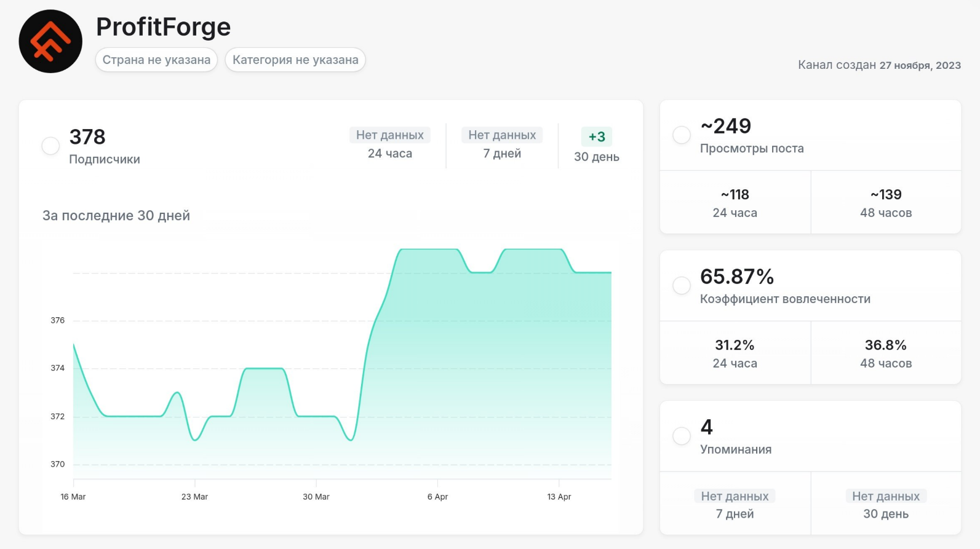The height and width of the screenshot is (549, 980).
Task: Click the 24 часа subscribers stat
Action: (x=390, y=144)
